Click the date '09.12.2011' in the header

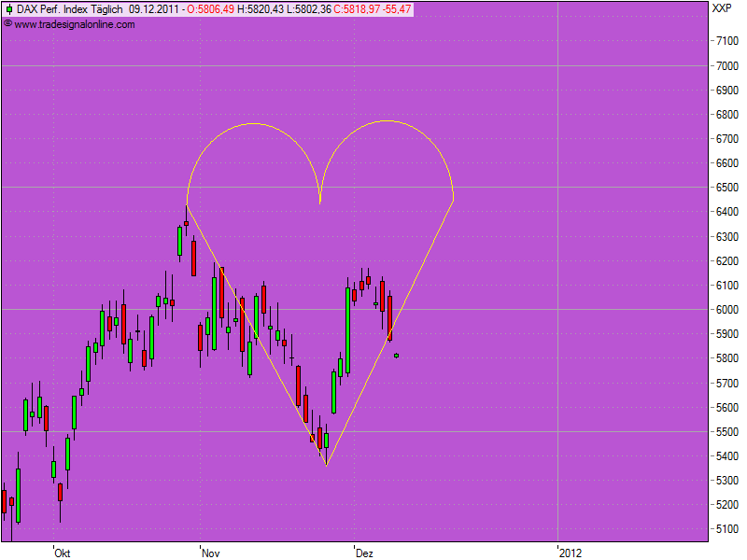(154, 9)
